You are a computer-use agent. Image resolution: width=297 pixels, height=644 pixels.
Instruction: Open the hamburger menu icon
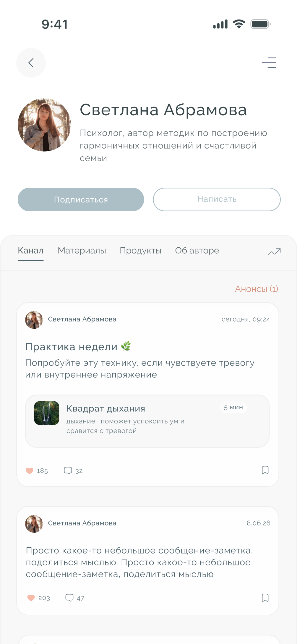coord(269,63)
